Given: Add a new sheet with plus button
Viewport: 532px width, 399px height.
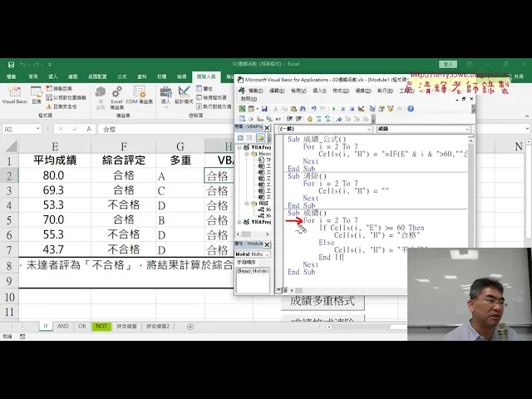Looking at the screenshot, I should (x=190, y=327).
